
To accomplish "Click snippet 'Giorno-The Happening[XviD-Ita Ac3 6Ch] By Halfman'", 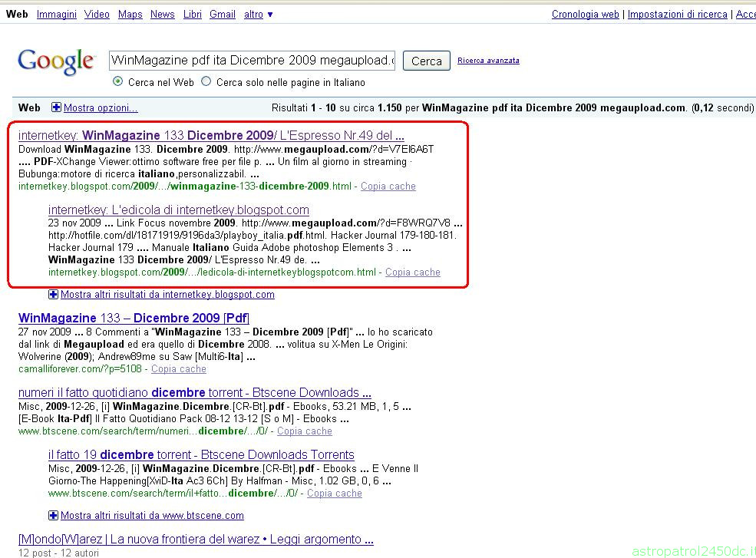I will (220, 480).
